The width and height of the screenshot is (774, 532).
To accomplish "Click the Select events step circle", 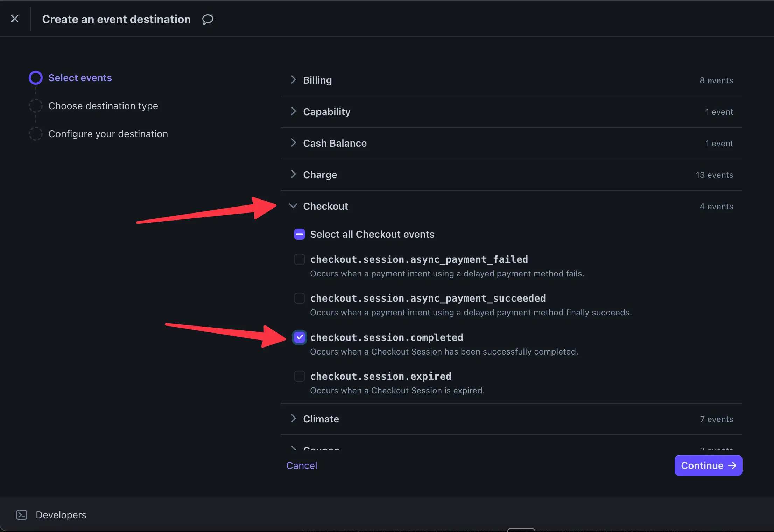I will 35,77.
